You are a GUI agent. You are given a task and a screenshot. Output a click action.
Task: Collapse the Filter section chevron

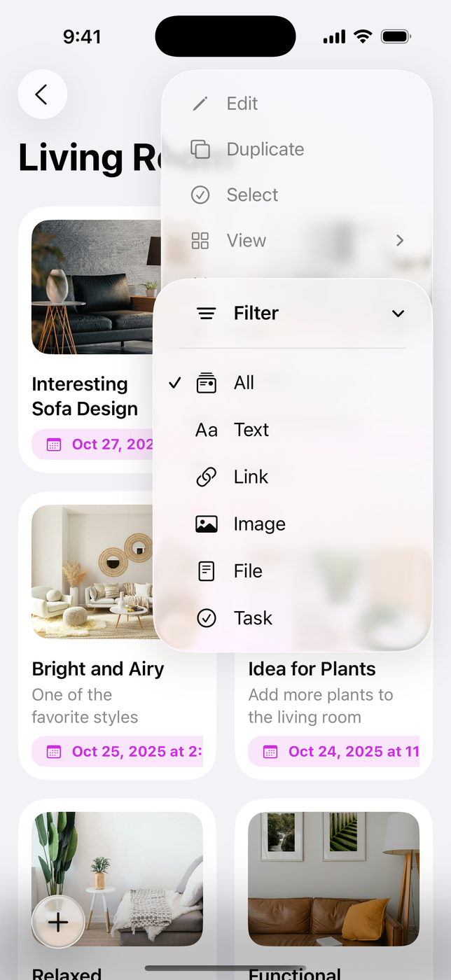pyautogui.click(x=398, y=314)
